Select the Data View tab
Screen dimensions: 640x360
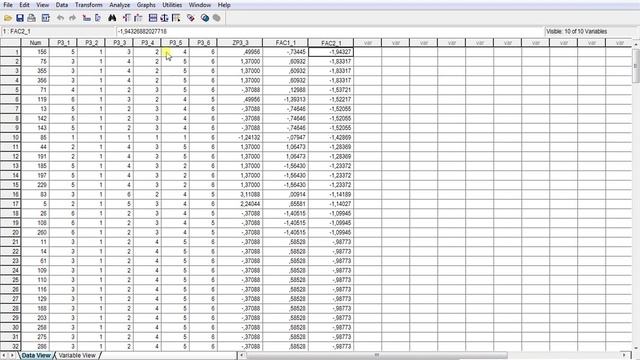point(36,356)
